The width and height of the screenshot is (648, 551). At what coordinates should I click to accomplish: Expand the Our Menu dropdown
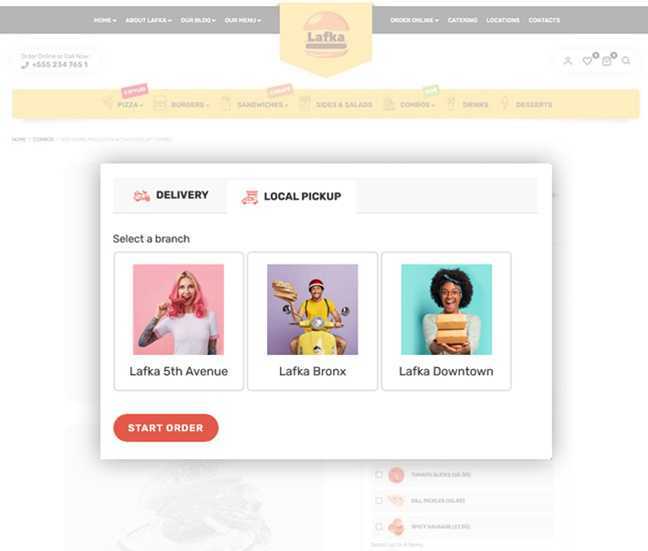pos(243,20)
